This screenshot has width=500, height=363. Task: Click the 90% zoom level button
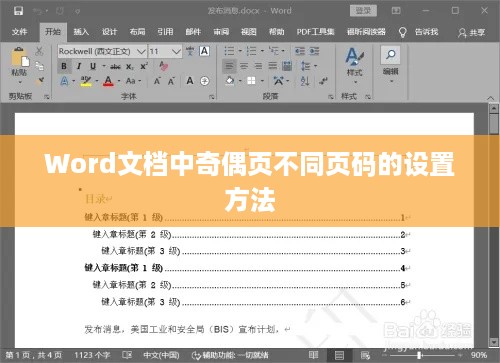pos(479,355)
